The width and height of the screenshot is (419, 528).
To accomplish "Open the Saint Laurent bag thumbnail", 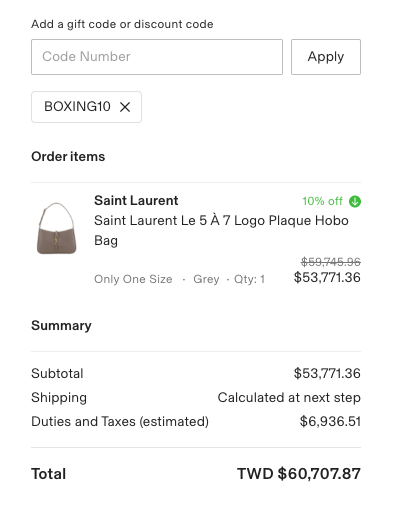I will [57, 228].
